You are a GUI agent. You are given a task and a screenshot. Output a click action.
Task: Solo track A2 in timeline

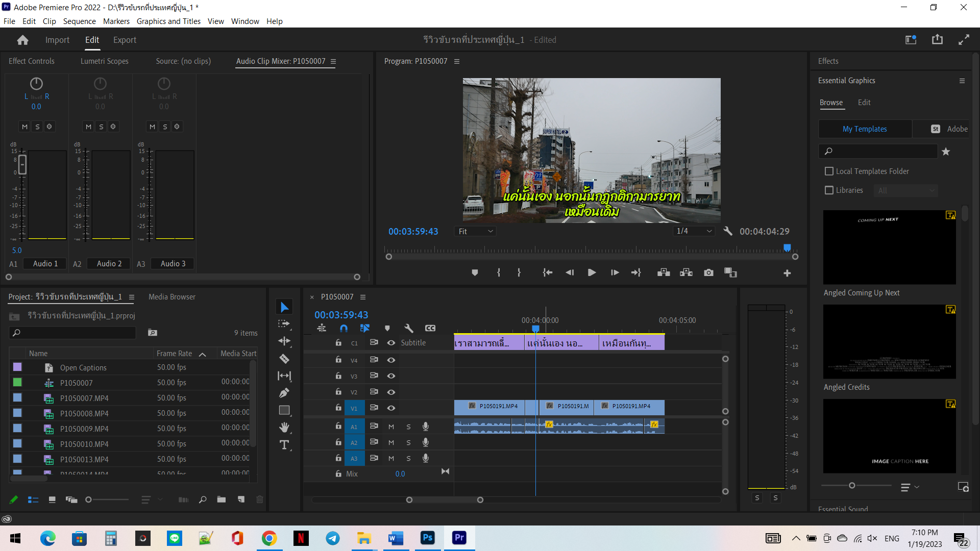pos(408,442)
